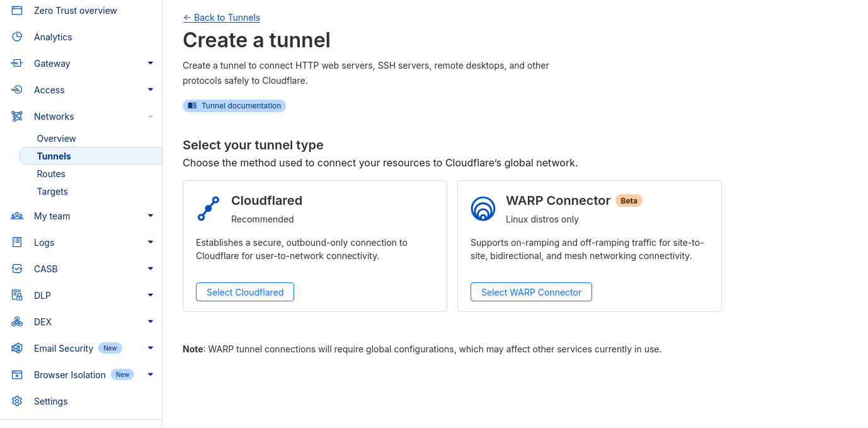Expand the CASB dropdown arrow
Screen dimensions: 868x428
pos(151,269)
